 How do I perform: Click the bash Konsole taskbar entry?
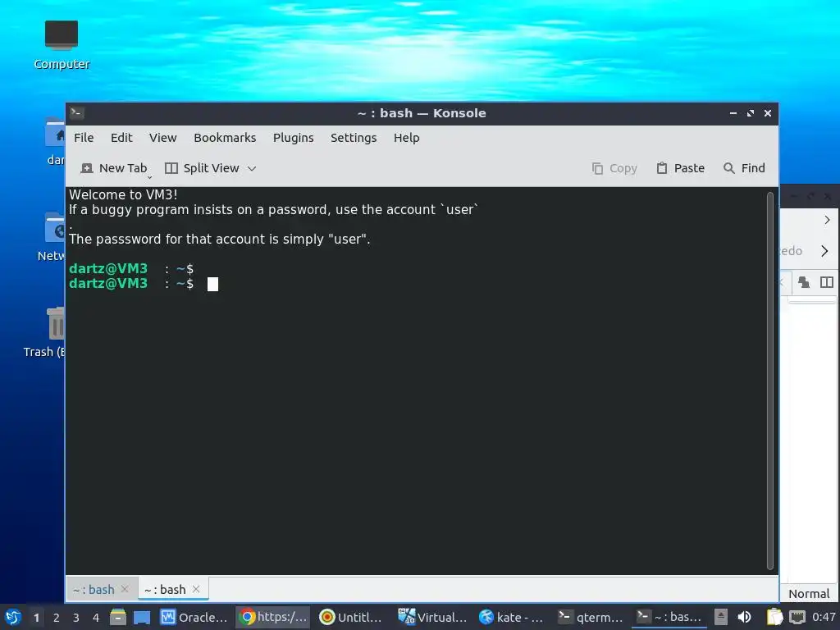click(x=669, y=617)
